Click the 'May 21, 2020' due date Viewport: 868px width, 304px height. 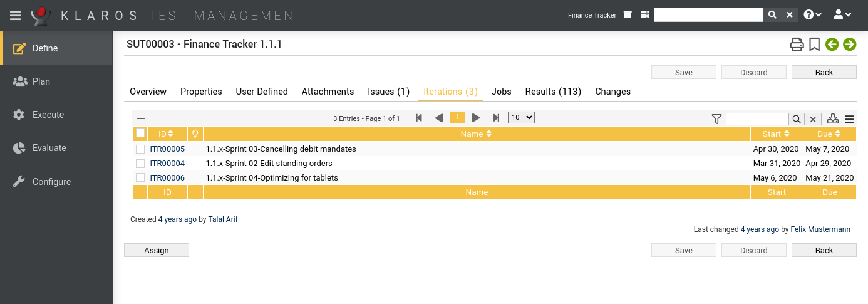click(829, 178)
